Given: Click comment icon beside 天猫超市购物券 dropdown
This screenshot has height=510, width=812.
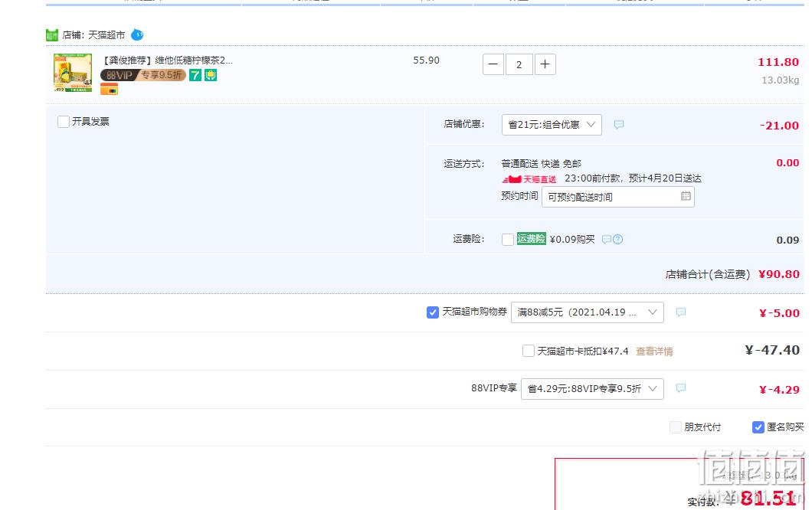Looking at the screenshot, I should 681,312.
